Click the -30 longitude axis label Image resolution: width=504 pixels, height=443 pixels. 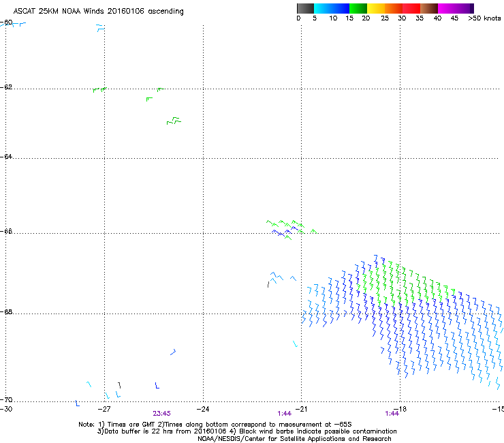(x=6, y=409)
